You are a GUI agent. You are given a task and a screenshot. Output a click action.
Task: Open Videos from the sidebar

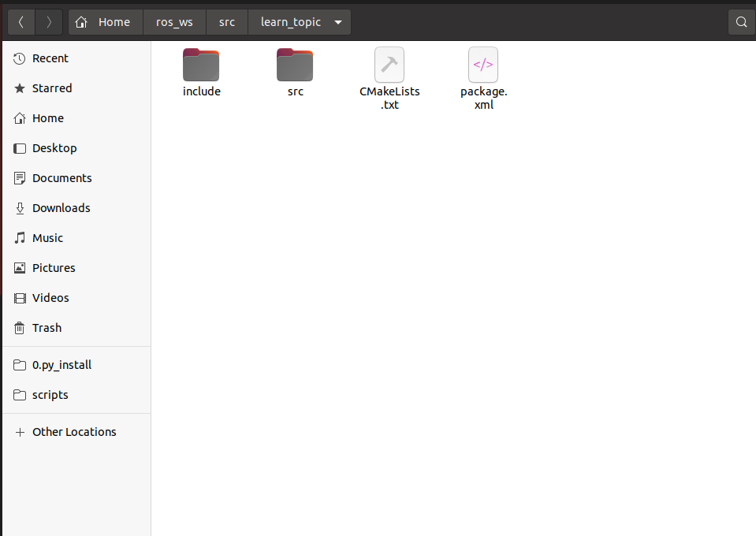tap(76, 299)
